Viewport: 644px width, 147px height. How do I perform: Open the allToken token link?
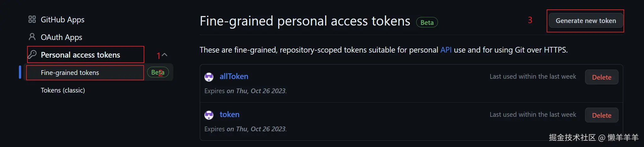234,76
